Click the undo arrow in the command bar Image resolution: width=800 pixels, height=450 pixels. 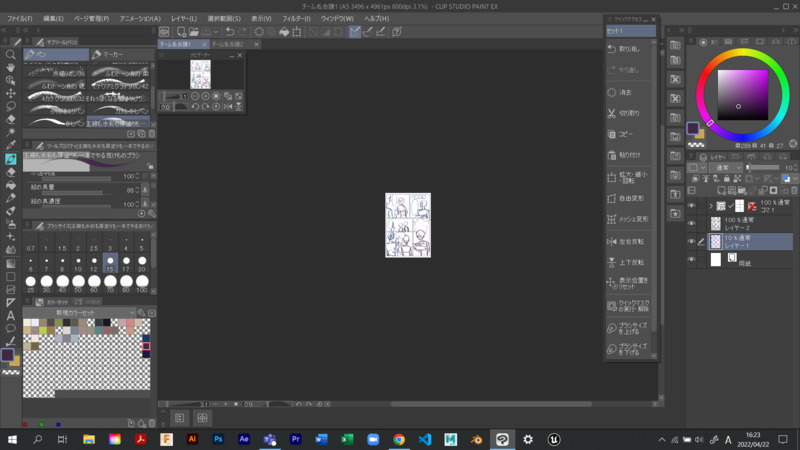pos(229,32)
